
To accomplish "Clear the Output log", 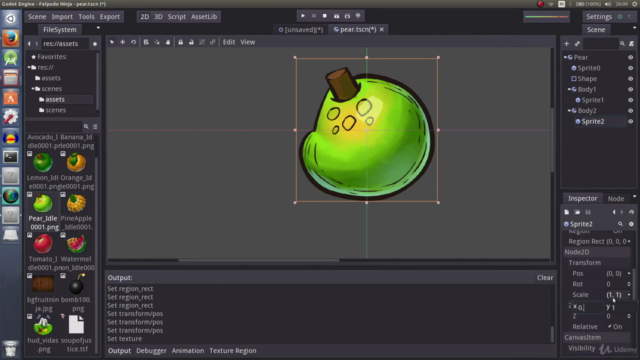I will click(545, 278).
